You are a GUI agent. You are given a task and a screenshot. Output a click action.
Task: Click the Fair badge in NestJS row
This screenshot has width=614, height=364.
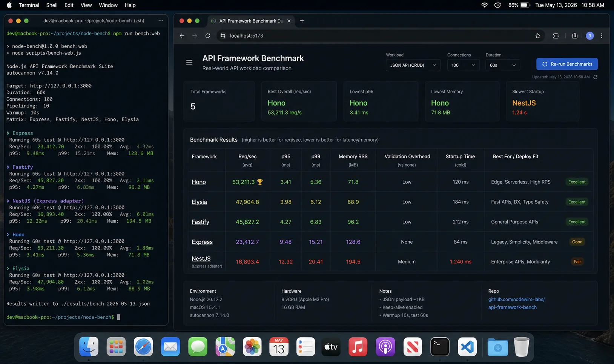click(x=577, y=262)
